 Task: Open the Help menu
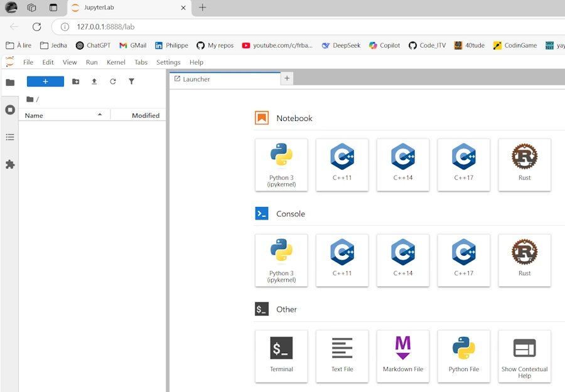tap(196, 62)
